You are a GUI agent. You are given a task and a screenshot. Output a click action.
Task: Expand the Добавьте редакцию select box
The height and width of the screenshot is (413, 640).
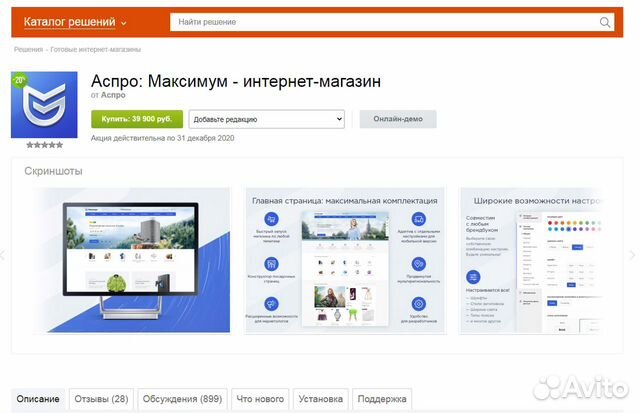click(x=266, y=119)
